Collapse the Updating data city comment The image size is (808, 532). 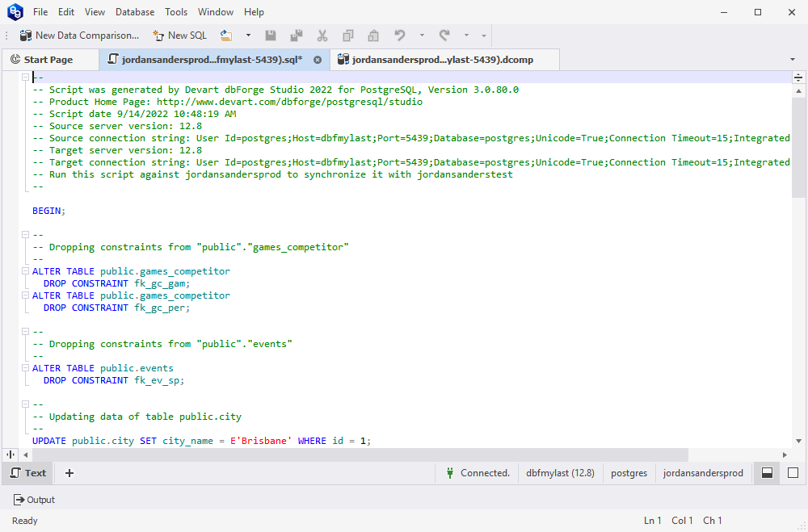(25, 404)
